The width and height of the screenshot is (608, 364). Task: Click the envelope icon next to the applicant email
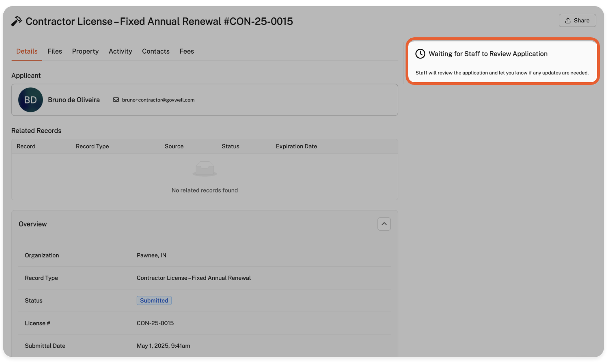[116, 100]
